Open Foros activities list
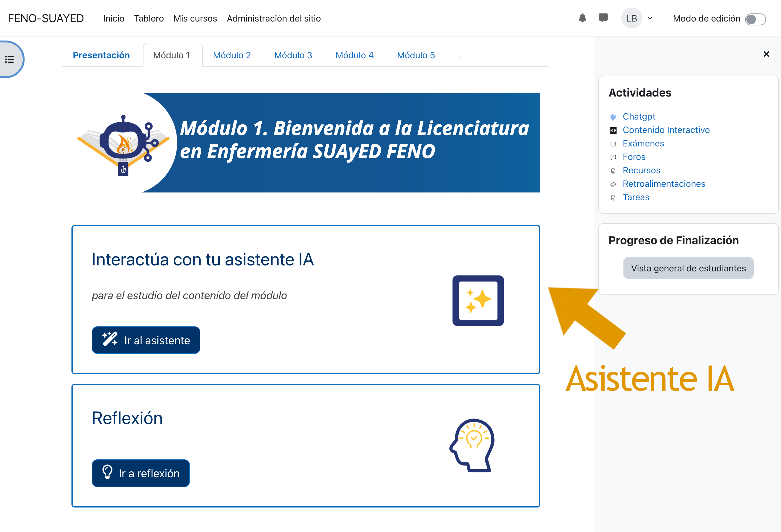781x532 pixels. pos(634,157)
